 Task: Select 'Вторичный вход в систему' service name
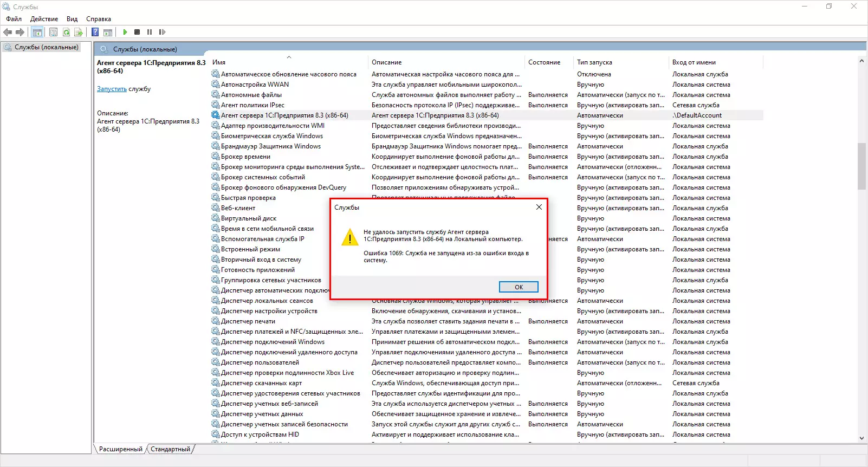click(261, 260)
